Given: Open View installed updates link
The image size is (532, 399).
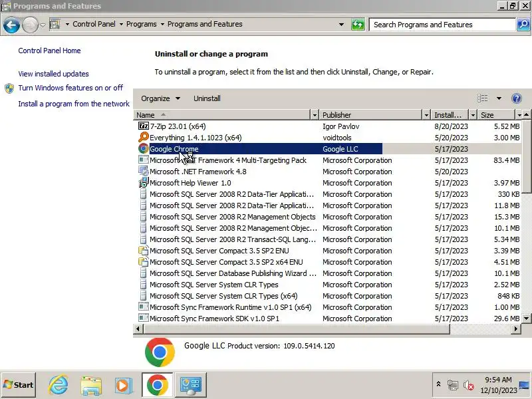Looking at the screenshot, I should [x=54, y=74].
